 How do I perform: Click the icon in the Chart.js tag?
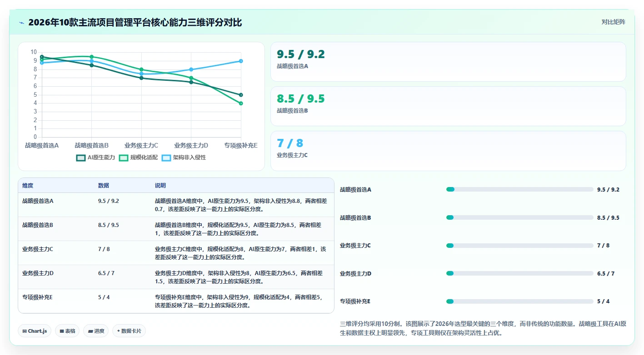point(25,331)
